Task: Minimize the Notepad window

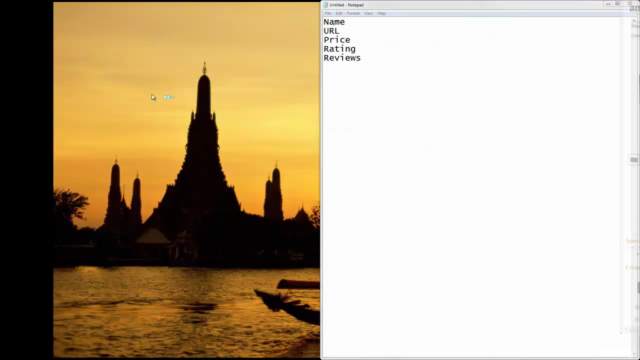Action: pyautogui.click(x=608, y=4)
